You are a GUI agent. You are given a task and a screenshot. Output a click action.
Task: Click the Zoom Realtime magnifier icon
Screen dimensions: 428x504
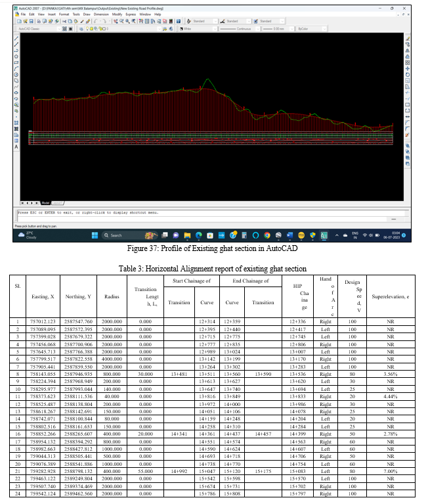click(x=121, y=21)
